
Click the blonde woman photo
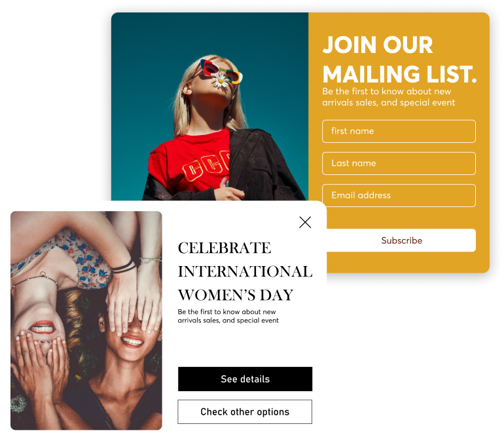coord(209,107)
